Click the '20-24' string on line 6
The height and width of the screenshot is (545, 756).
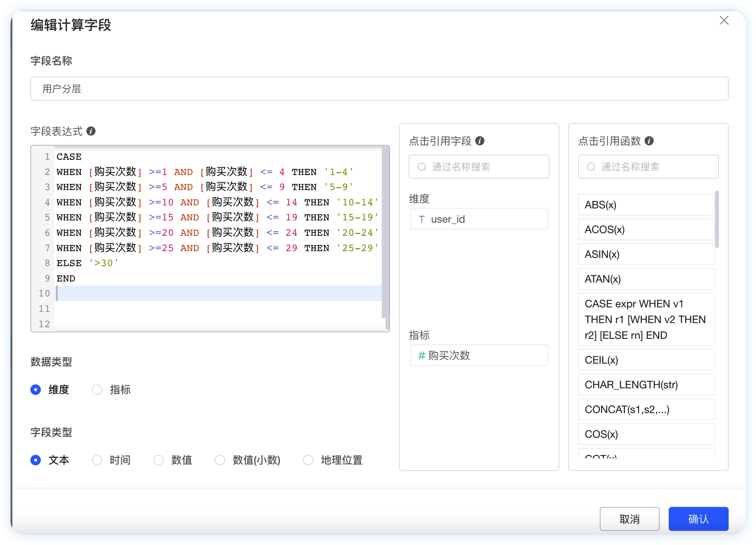pyautogui.click(x=357, y=233)
